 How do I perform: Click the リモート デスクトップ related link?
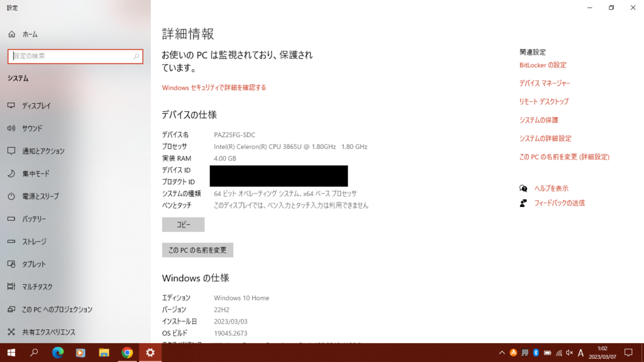point(543,101)
